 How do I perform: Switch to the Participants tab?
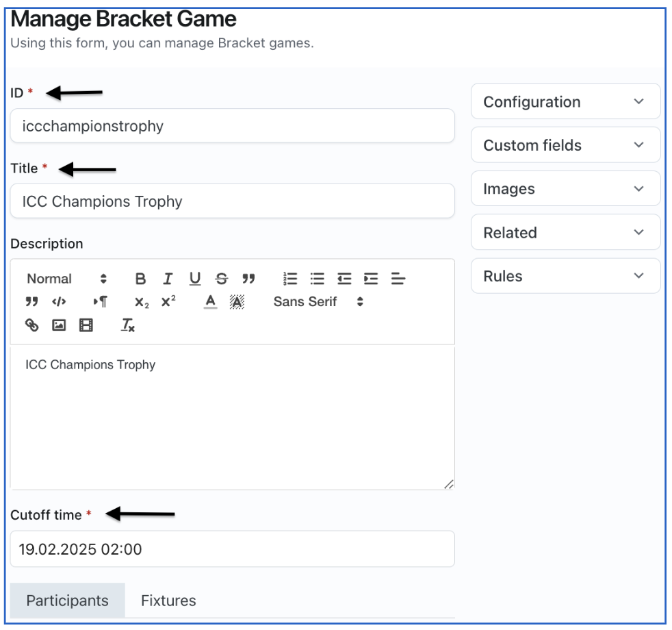click(67, 601)
